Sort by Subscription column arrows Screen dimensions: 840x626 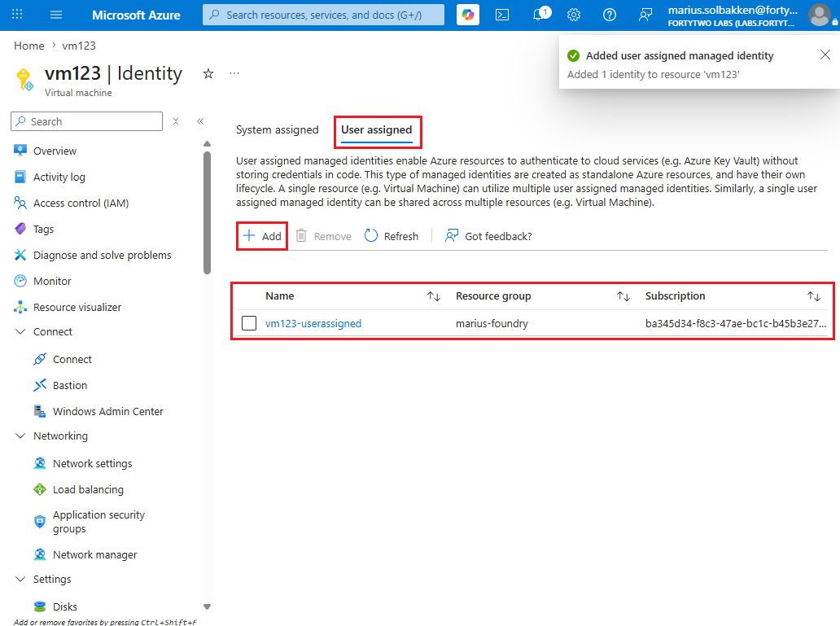pyautogui.click(x=814, y=295)
